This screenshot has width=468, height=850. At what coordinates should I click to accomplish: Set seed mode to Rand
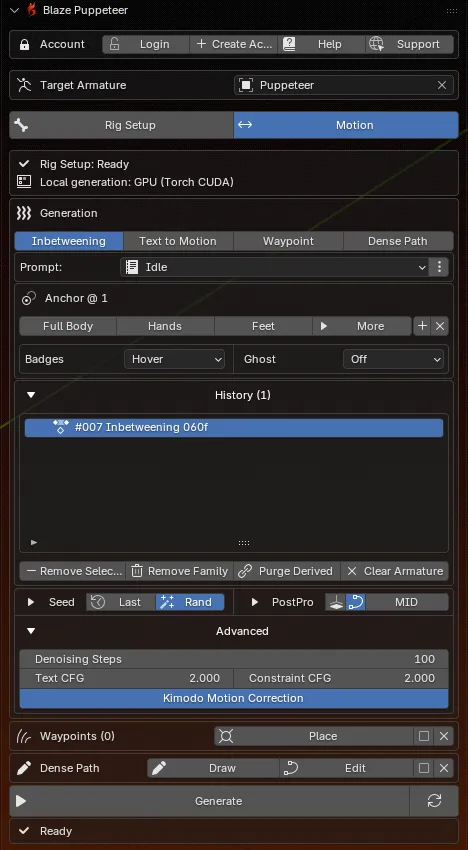(x=190, y=602)
